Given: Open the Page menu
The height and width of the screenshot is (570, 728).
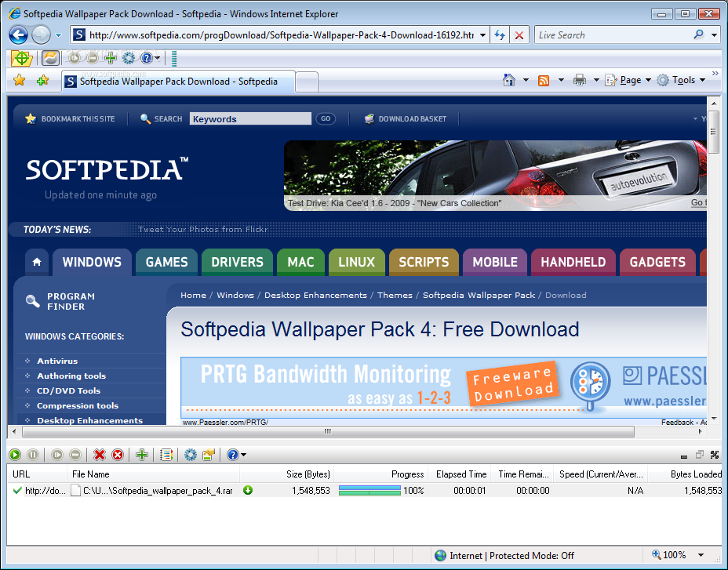Looking at the screenshot, I should tap(628, 80).
